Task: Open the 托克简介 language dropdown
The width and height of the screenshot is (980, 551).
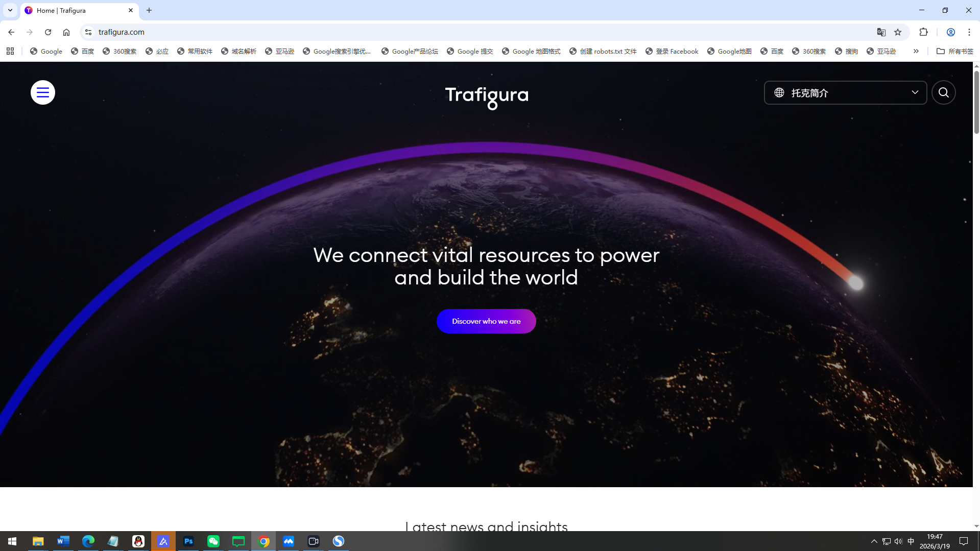Action: pos(845,92)
